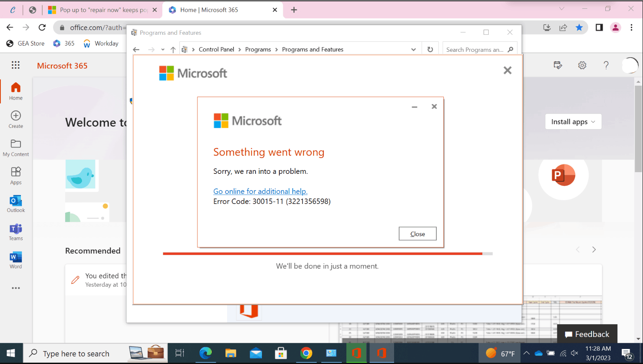Open Microsoft 365 help question mark
643x364 pixels.
[606, 65]
